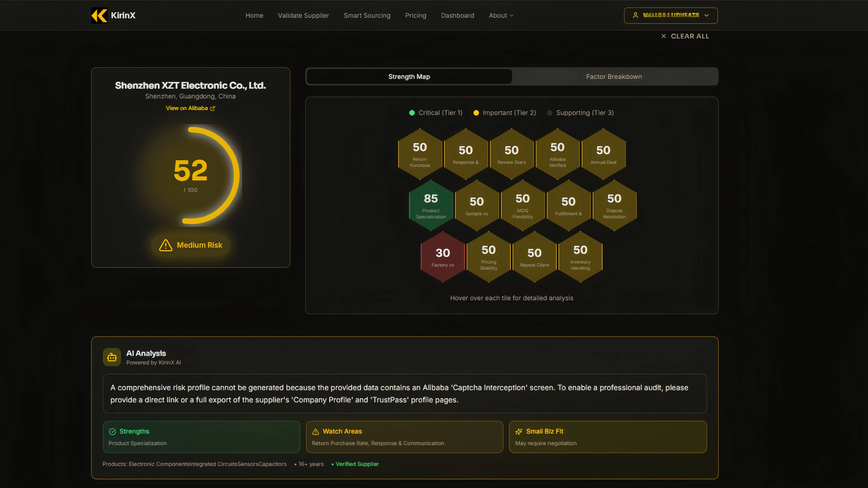Click the Medium Risk warning triangle icon
Viewport: 868px width, 488px height.
click(165, 245)
